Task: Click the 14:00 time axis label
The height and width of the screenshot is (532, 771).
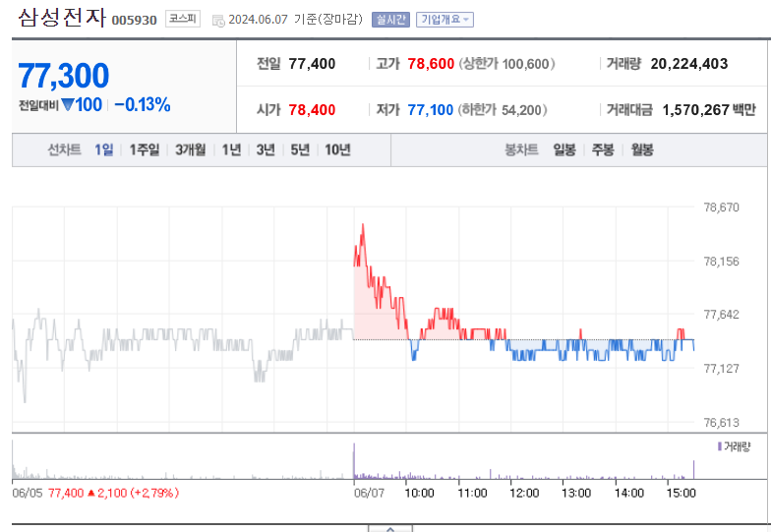Action: (629, 494)
